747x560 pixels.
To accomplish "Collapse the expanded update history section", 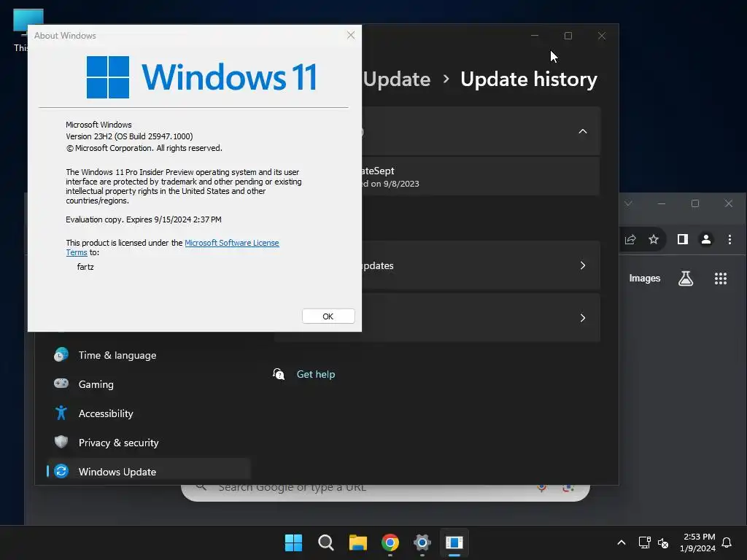I will (x=582, y=131).
